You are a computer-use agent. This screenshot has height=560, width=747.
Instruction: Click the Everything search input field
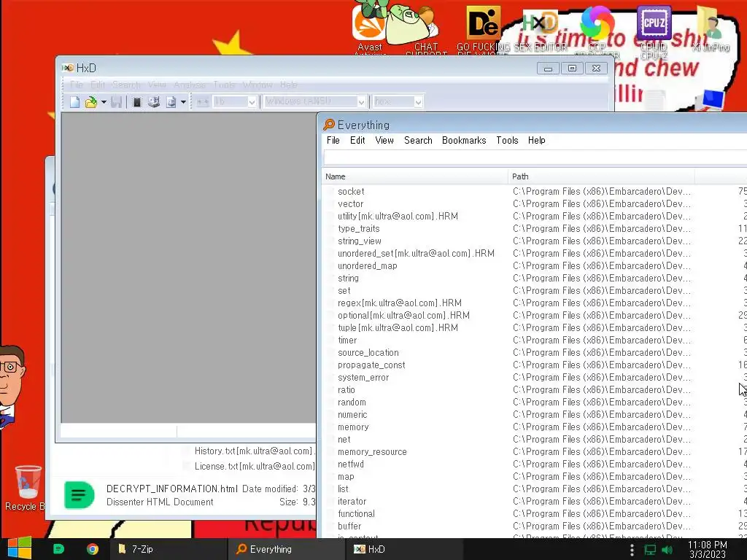[535, 157]
